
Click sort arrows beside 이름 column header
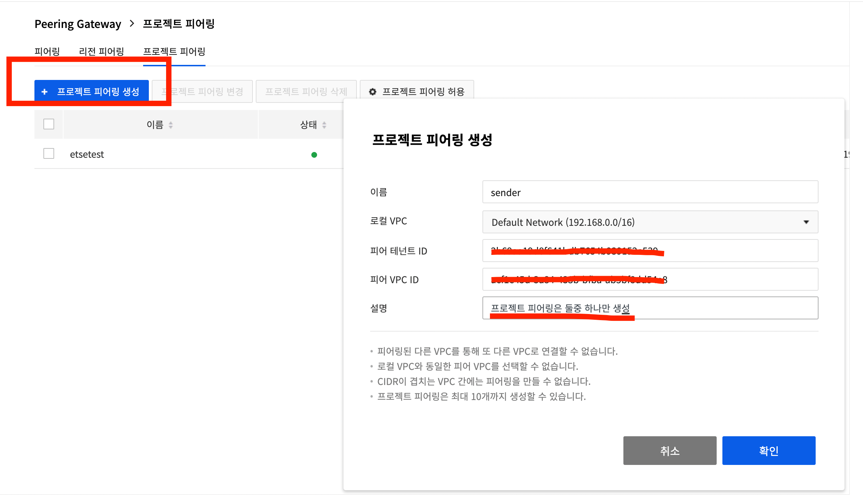(x=171, y=125)
